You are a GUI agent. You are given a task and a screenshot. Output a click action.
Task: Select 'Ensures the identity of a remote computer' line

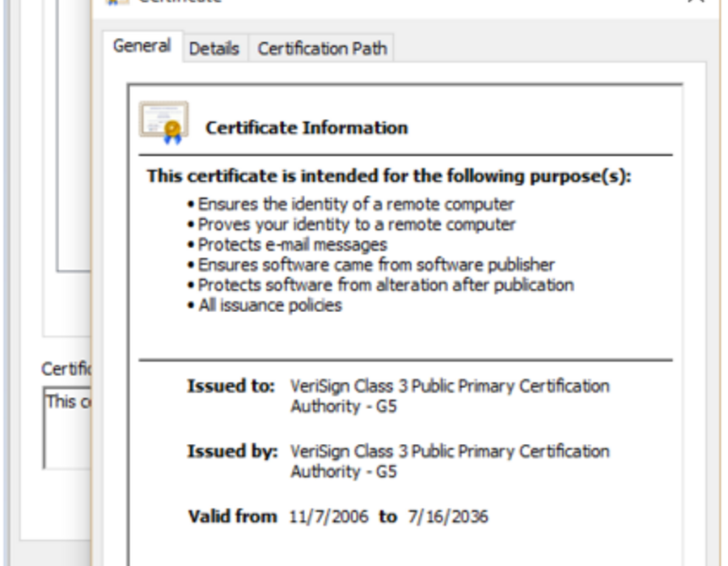(x=356, y=204)
